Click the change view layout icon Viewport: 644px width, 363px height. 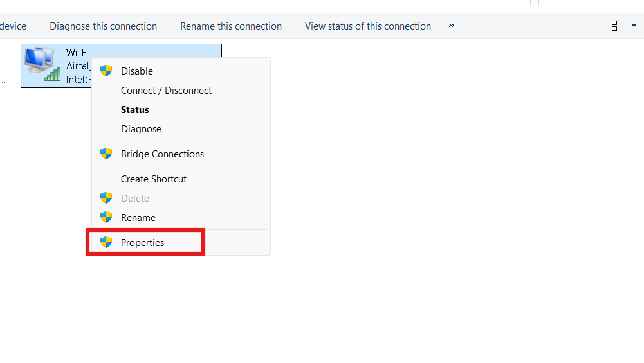[x=617, y=26]
